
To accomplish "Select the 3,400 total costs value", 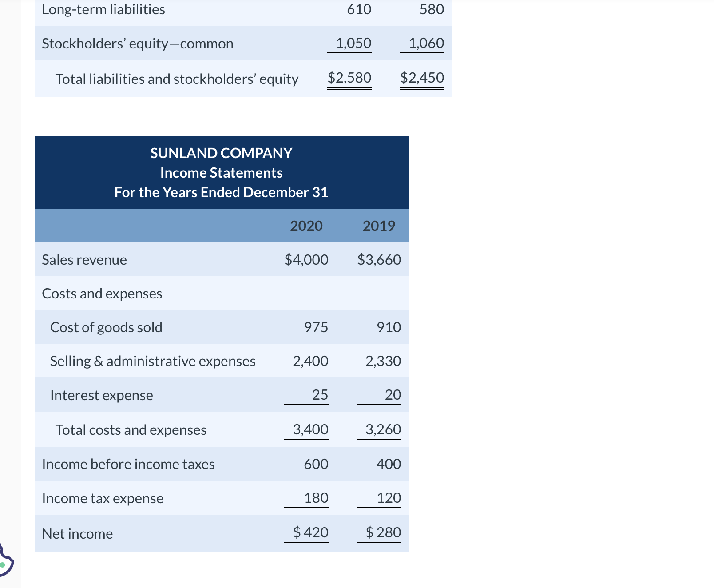I will 311,429.
